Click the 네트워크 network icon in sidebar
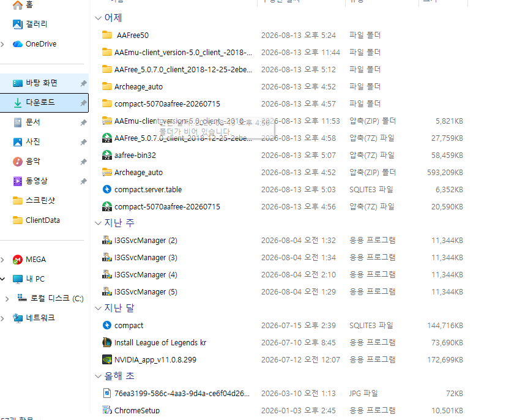This screenshot has width=517, height=420. point(18,318)
